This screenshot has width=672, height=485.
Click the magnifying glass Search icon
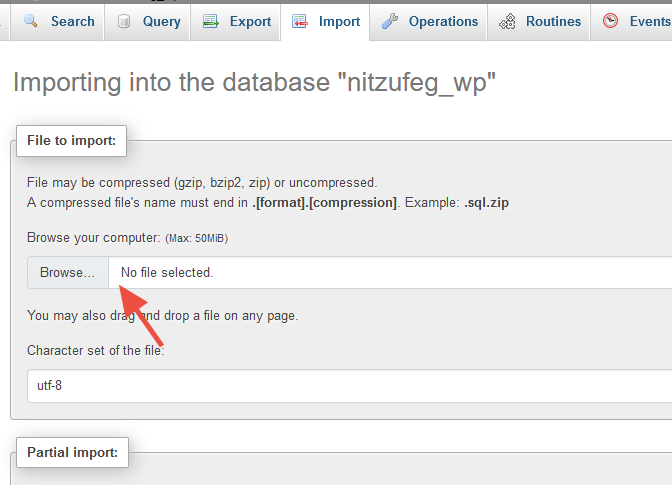(31, 21)
